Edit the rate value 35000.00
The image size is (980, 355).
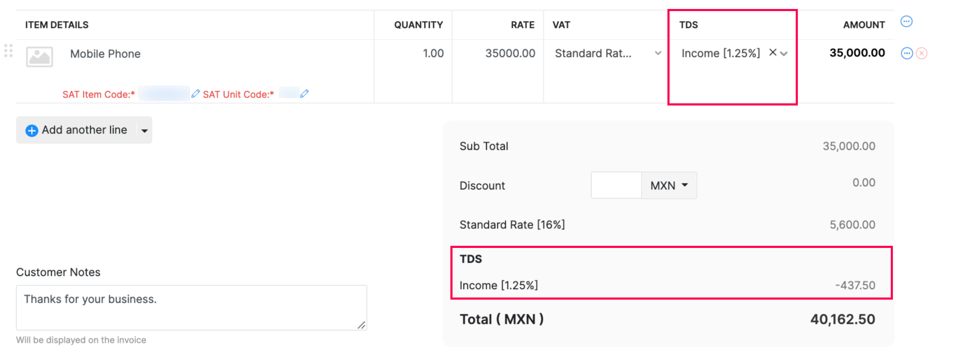[508, 53]
